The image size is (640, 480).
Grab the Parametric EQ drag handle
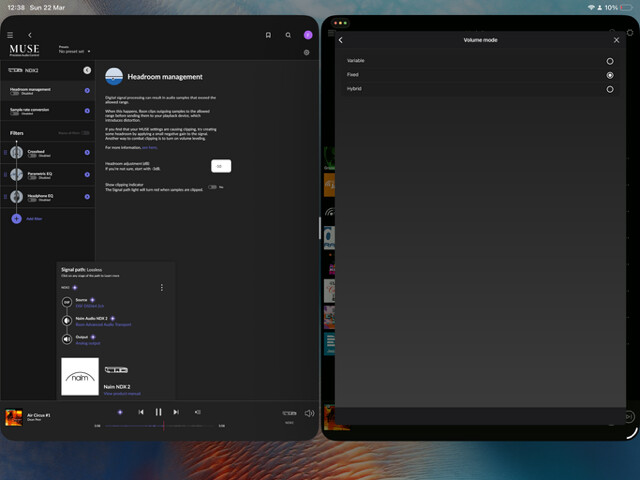[x=5, y=174]
